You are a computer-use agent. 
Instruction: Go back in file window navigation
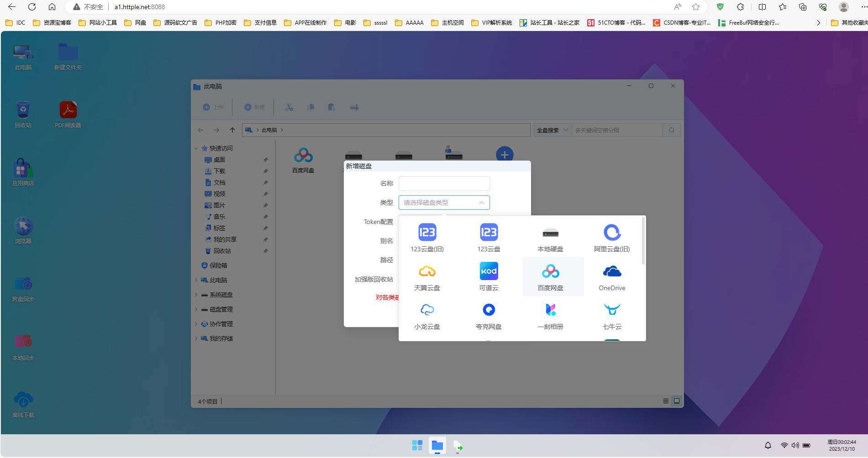point(200,130)
